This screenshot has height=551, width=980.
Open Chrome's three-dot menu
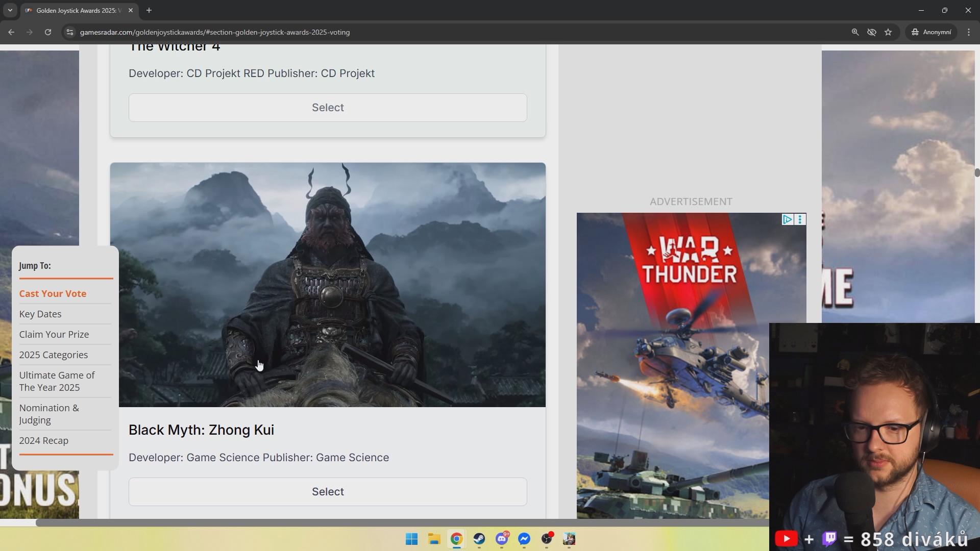click(x=969, y=32)
